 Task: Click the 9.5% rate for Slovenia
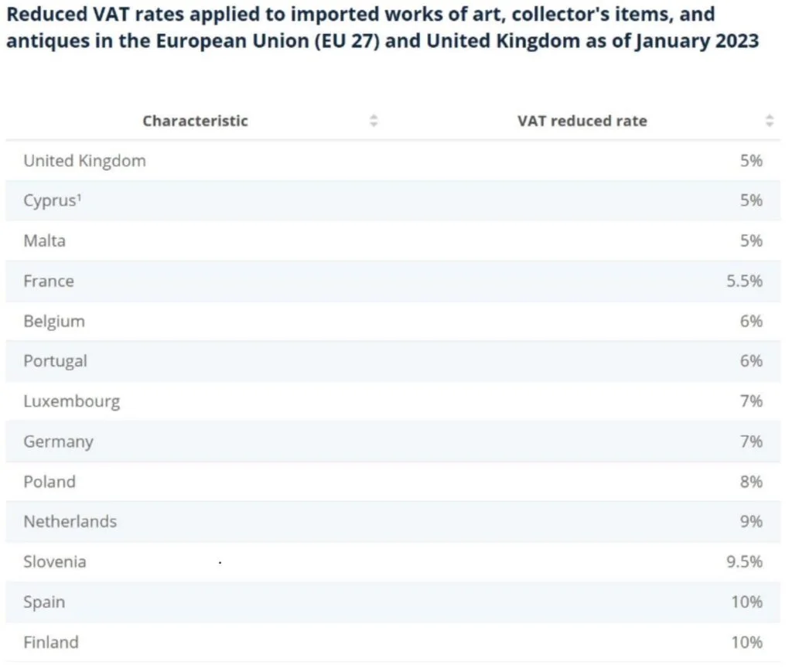pos(744,561)
